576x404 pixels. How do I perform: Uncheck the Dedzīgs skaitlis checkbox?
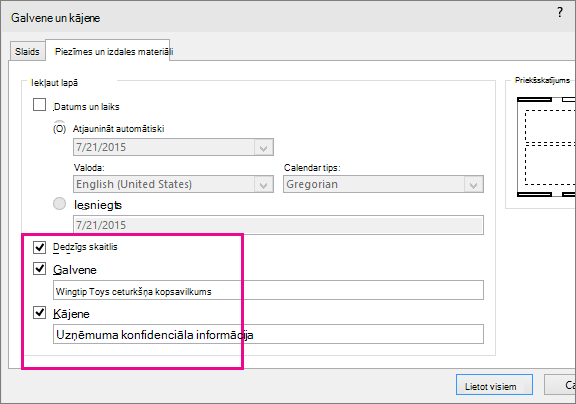(40, 247)
